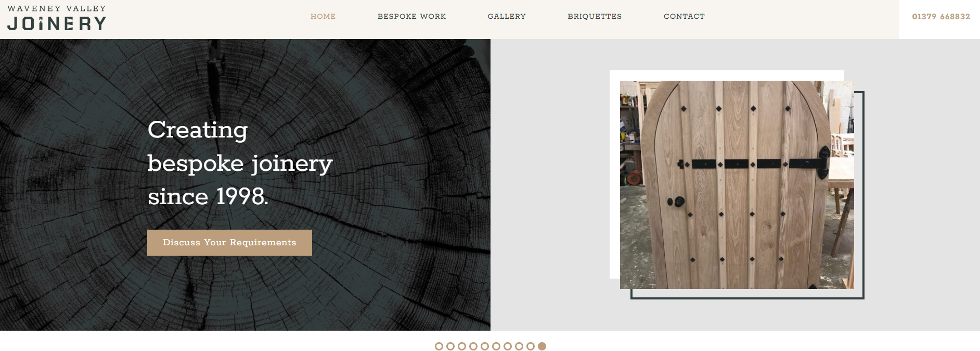Select the second slideshow dot
Screen dimensions: 980x351
point(450,346)
